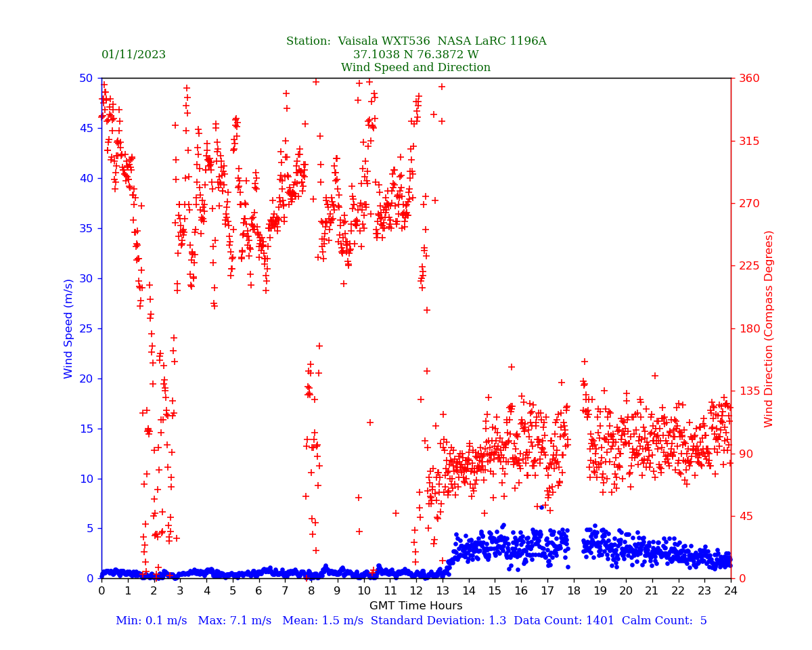Click the hour 12 tick on time axis
Screen dimensions: 812x650
[416, 591]
